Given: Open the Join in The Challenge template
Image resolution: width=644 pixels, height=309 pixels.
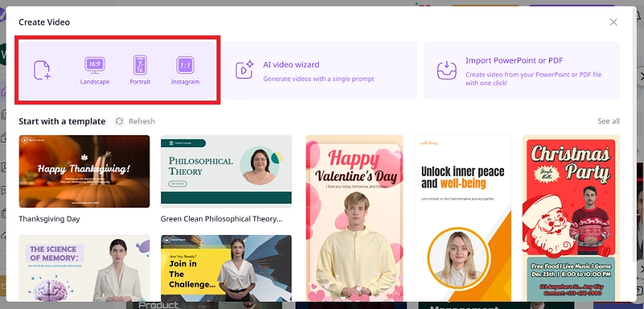Looking at the screenshot, I should (x=226, y=269).
